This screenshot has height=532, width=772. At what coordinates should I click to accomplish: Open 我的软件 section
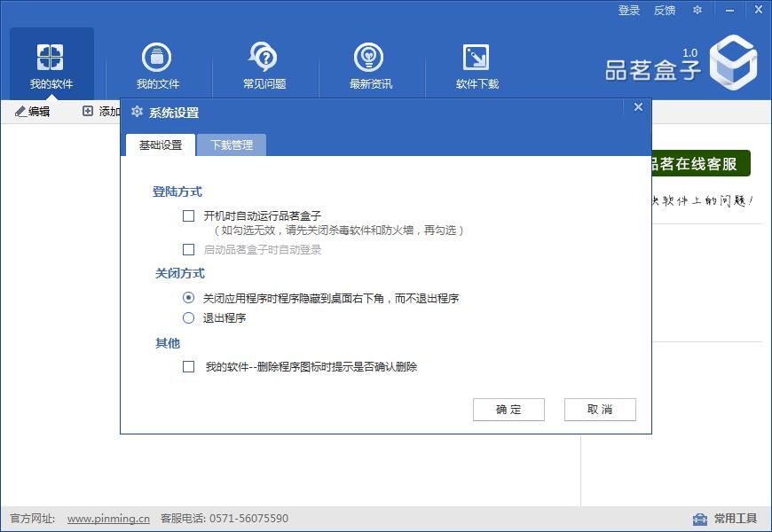click(51, 62)
